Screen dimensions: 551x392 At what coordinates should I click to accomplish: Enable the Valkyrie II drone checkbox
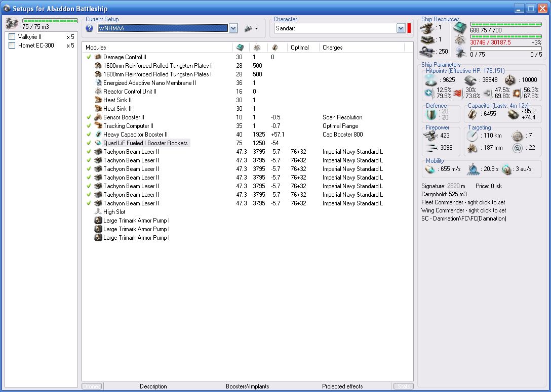[x=12, y=37]
